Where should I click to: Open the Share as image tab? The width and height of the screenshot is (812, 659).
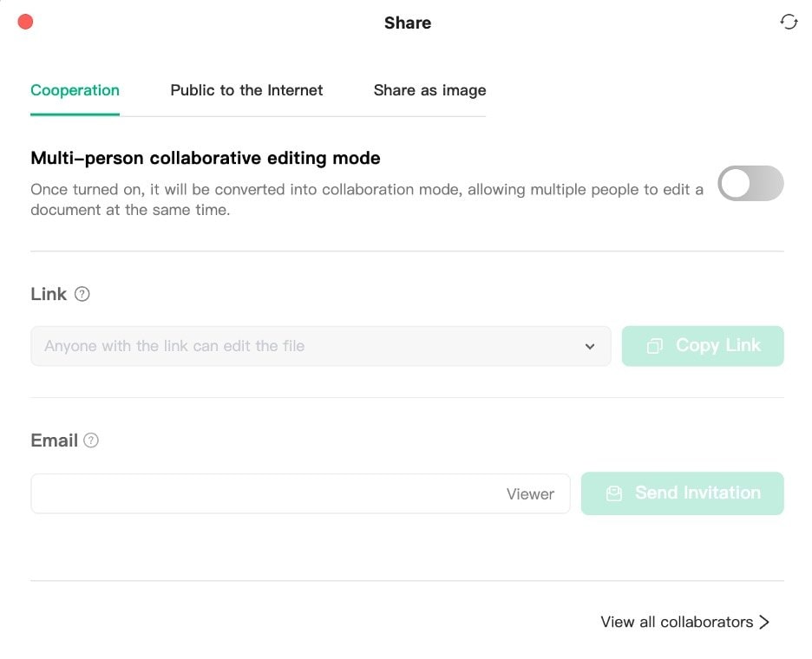pyautogui.click(x=429, y=90)
